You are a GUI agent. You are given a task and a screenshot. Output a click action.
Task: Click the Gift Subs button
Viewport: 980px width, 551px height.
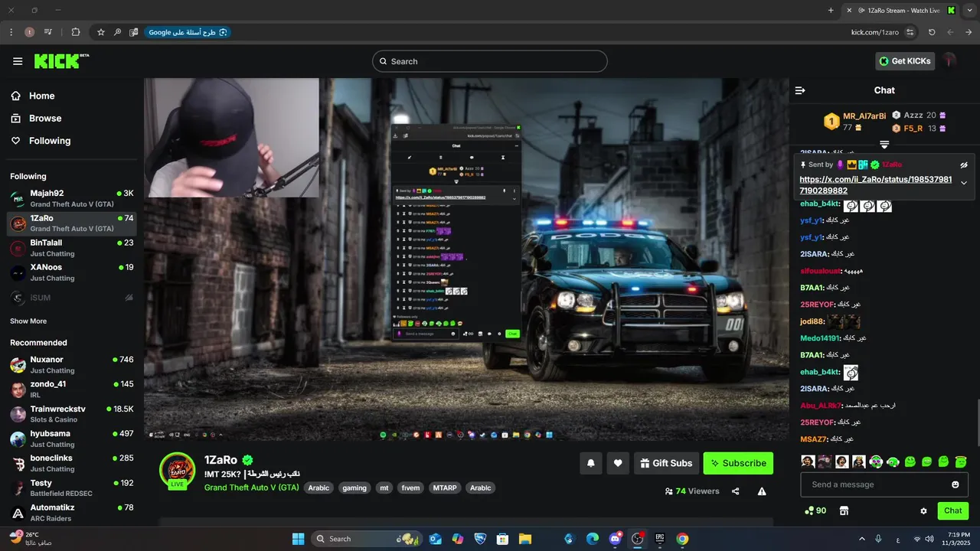pyautogui.click(x=666, y=463)
